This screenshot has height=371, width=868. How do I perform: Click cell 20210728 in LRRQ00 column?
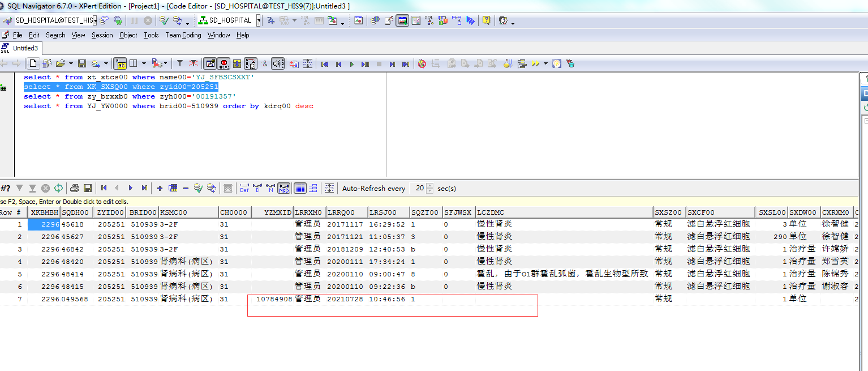click(347, 299)
